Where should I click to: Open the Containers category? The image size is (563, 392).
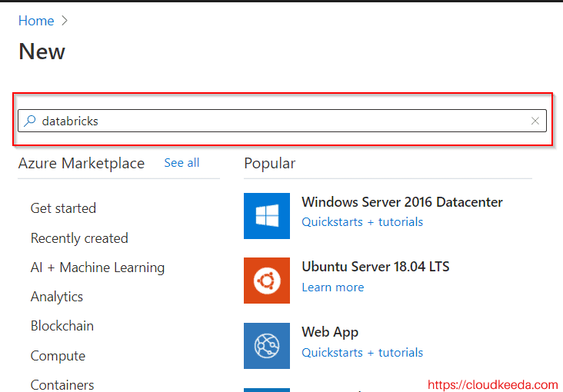coord(62,385)
